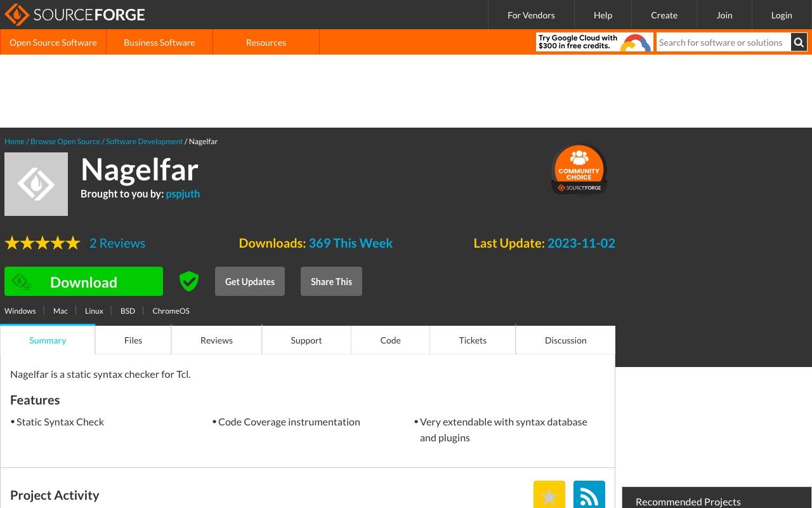Switch to the Tickets tab

click(x=473, y=340)
